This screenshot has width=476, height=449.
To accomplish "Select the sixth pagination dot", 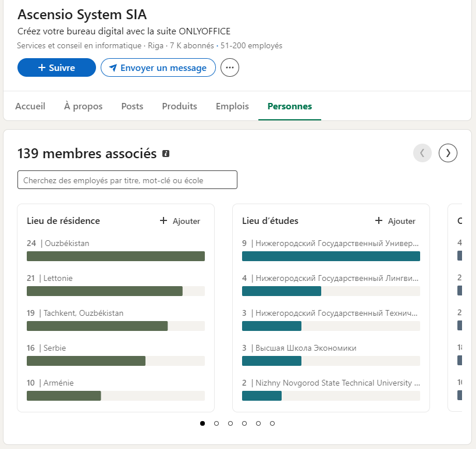I will (272, 423).
